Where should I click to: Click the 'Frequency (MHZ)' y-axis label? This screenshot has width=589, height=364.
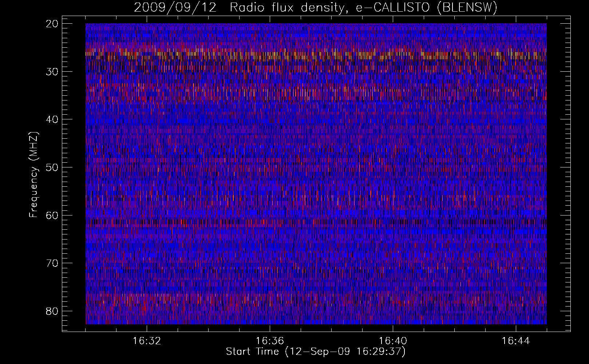click(33, 175)
